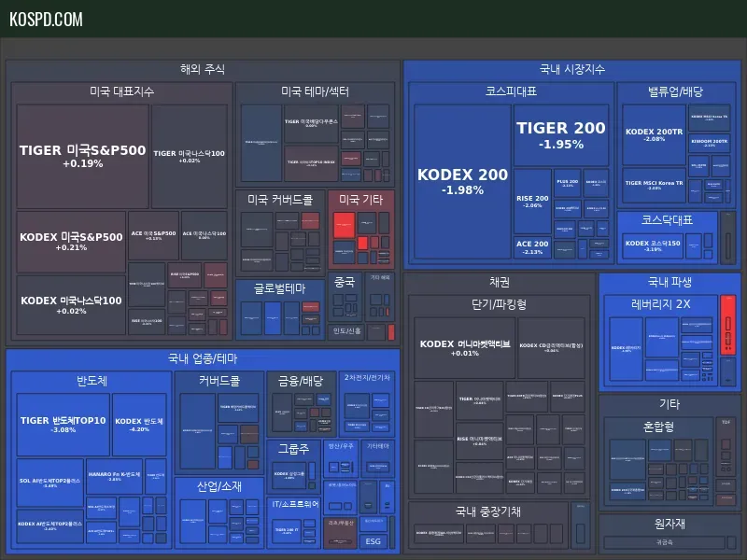
Task: Select the KODEX 200 -1.98% tile
Action: pyautogui.click(x=462, y=182)
